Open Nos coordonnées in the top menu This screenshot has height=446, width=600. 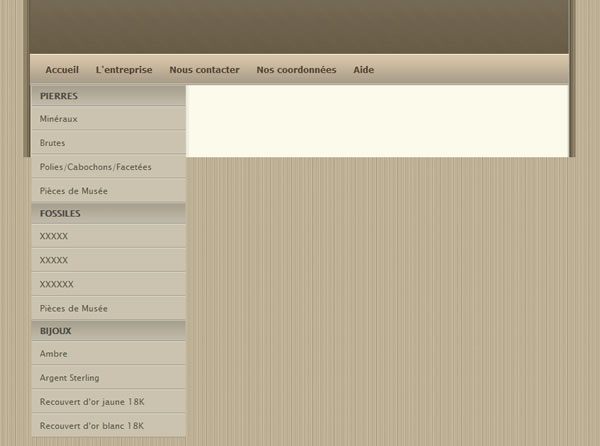pyautogui.click(x=296, y=70)
